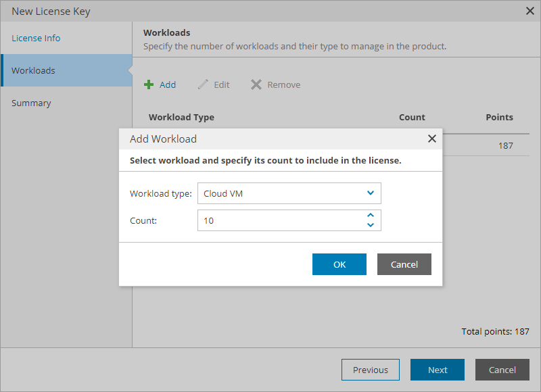Cancel the Add Workload dialog
Image resolution: width=541 pixels, height=392 pixels.
(x=404, y=264)
